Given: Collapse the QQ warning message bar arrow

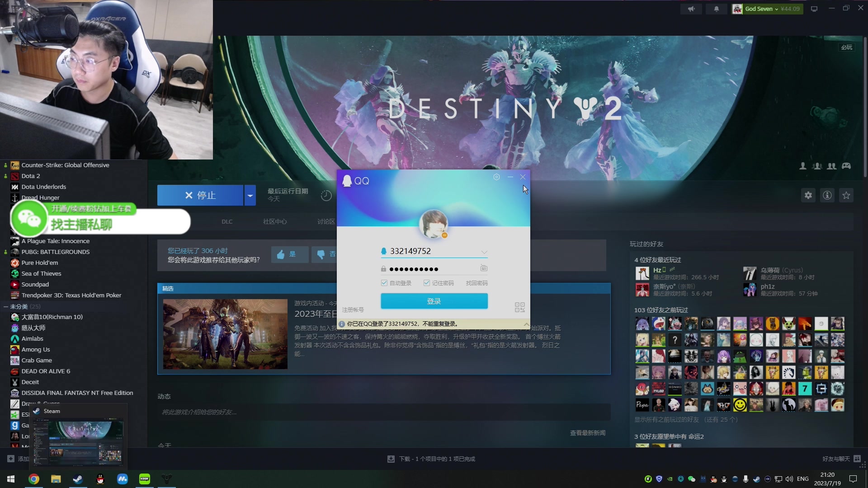Looking at the screenshot, I should pos(526,324).
